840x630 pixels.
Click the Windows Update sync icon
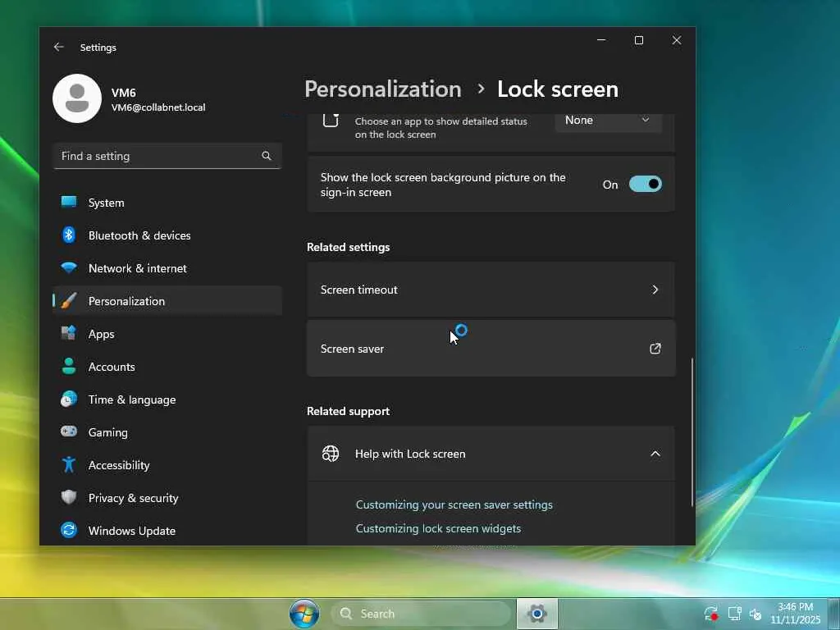[x=69, y=530]
